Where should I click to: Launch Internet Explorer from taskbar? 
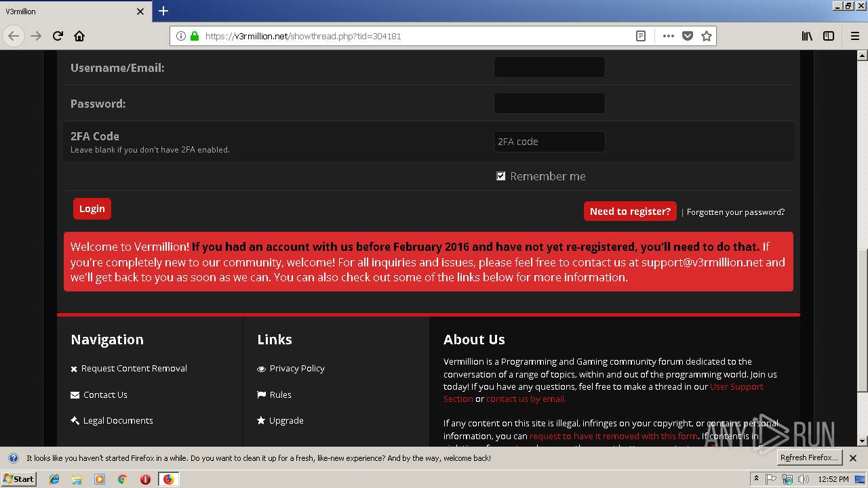[x=54, y=479]
